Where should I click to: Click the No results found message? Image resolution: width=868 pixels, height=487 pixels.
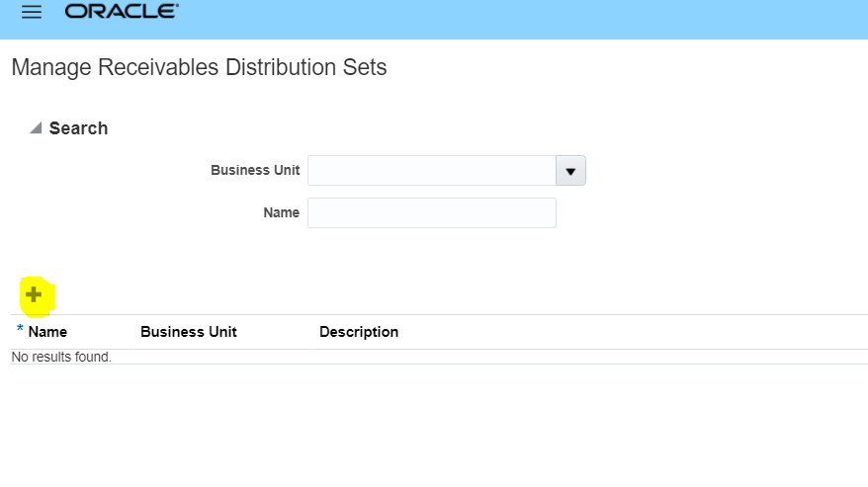[61, 357]
